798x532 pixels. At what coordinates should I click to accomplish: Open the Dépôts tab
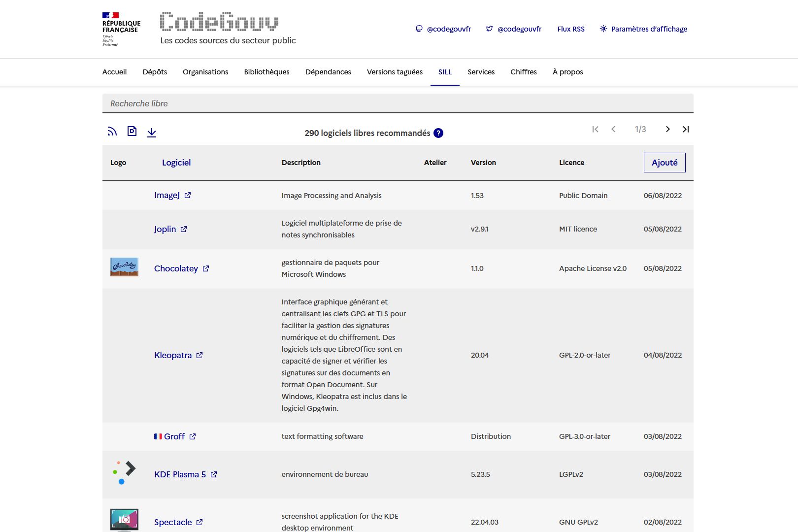pos(155,72)
